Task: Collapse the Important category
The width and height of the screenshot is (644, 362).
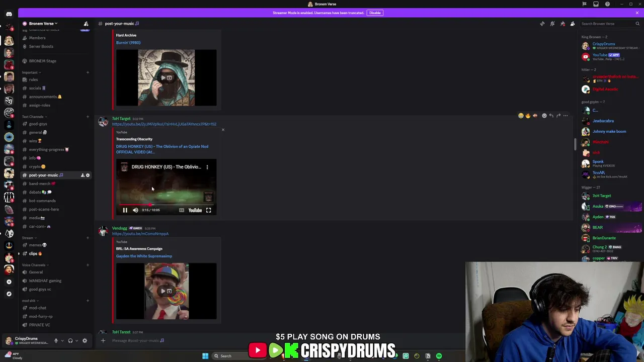Action: 31,72
